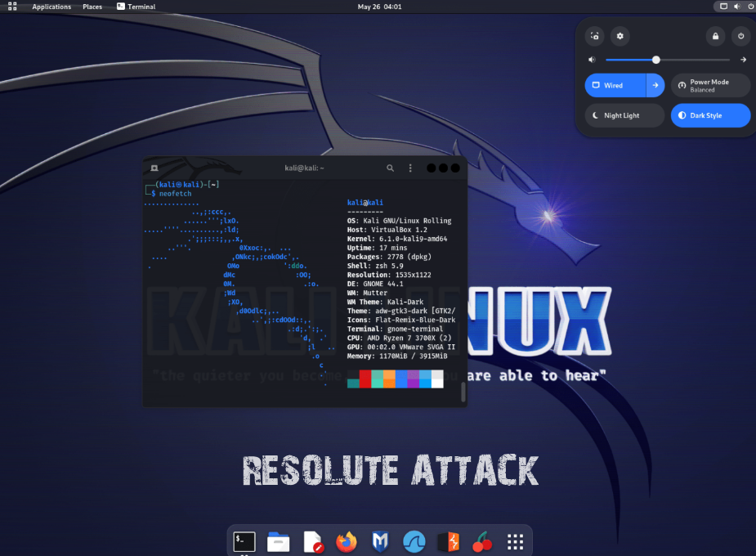Click the Packages: 2778 (dpkg) line
This screenshot has height=556, width=756.
point(389,257)
